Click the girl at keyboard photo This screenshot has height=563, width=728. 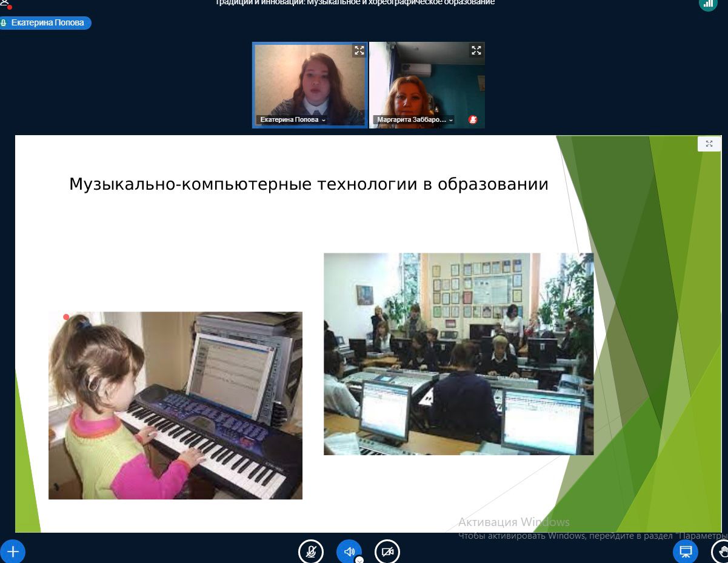pyautogui.click(x=175, y=405)
